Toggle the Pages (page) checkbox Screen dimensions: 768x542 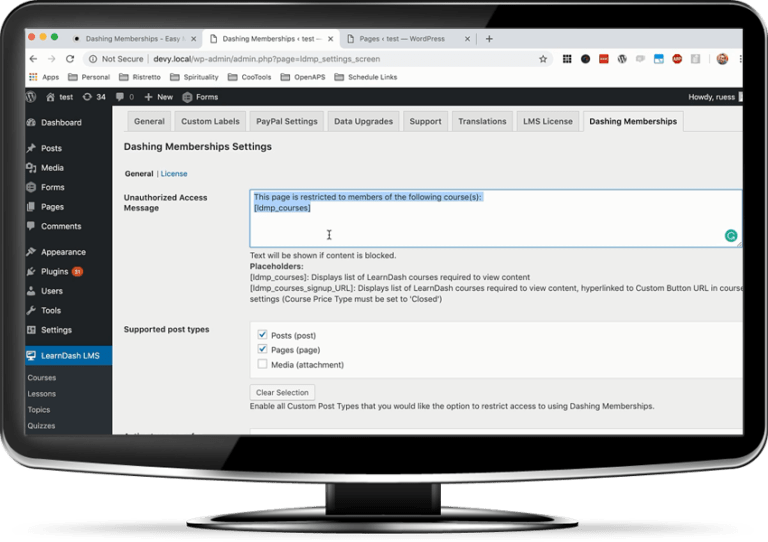click(262, 349)
